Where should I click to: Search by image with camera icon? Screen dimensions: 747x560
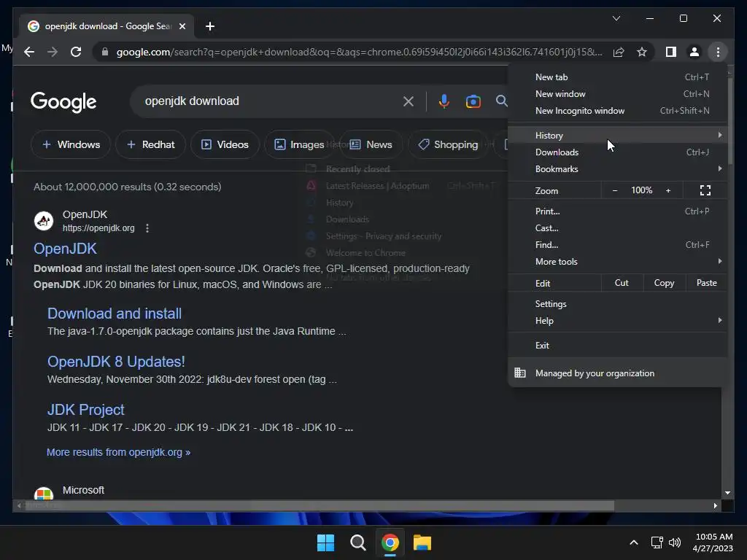[473, 101]
